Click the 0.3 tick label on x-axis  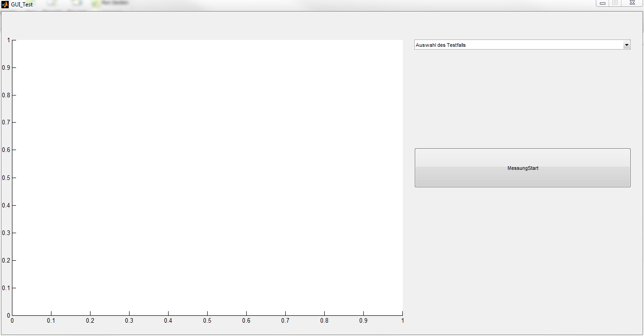click(x=129, y=321)
